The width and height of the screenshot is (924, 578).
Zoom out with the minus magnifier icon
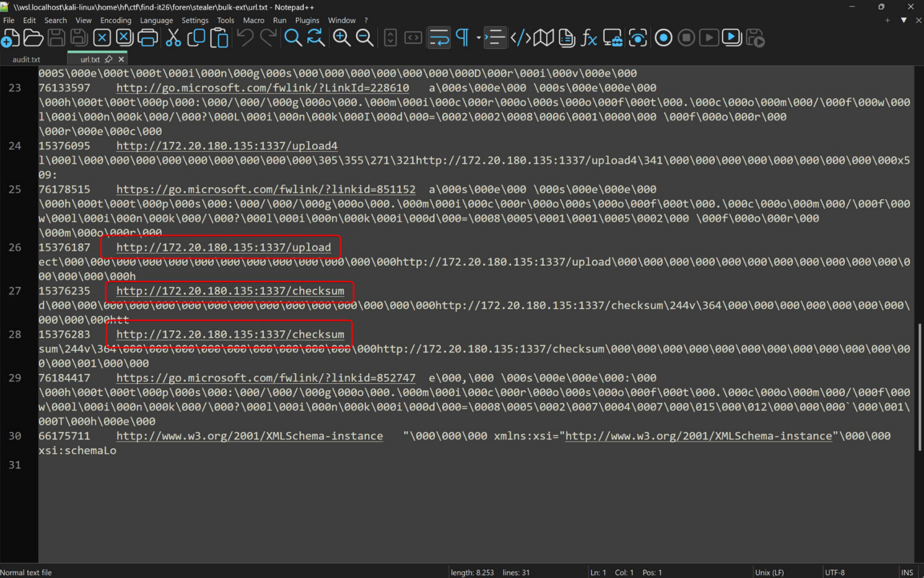365,38
